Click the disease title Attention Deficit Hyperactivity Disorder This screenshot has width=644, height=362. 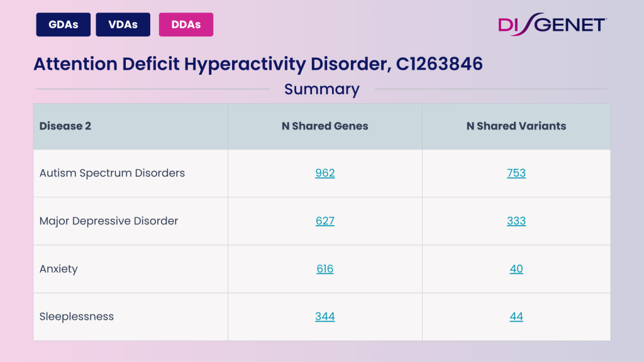pos(258,63)
